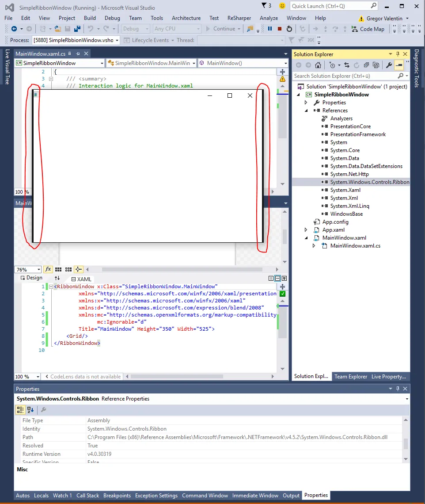The height and width of the screenshot is (504, 425).
Task: Expand App.xaml node
Action: [x=306, y=230]
